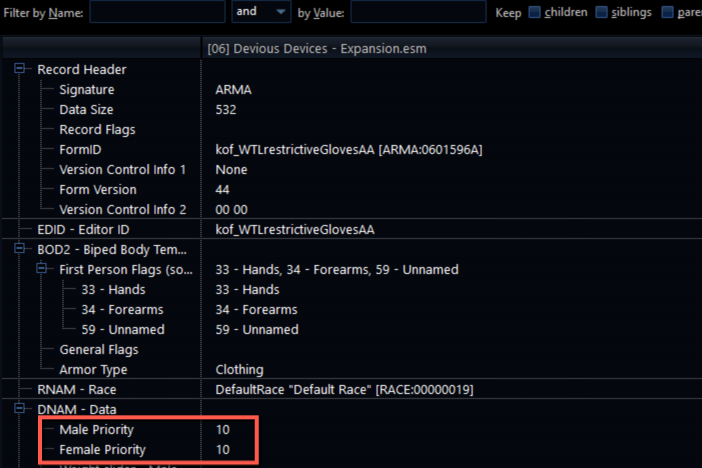
Task: Select the Female Priority row label
Action: tap(103, 450)
